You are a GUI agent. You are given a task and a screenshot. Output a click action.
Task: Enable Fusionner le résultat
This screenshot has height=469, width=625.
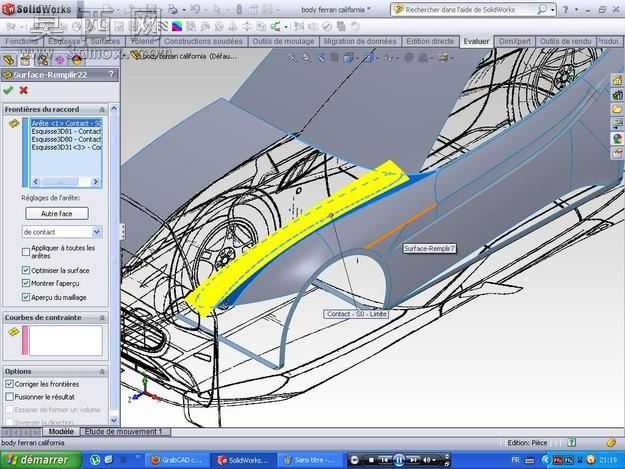9,397
